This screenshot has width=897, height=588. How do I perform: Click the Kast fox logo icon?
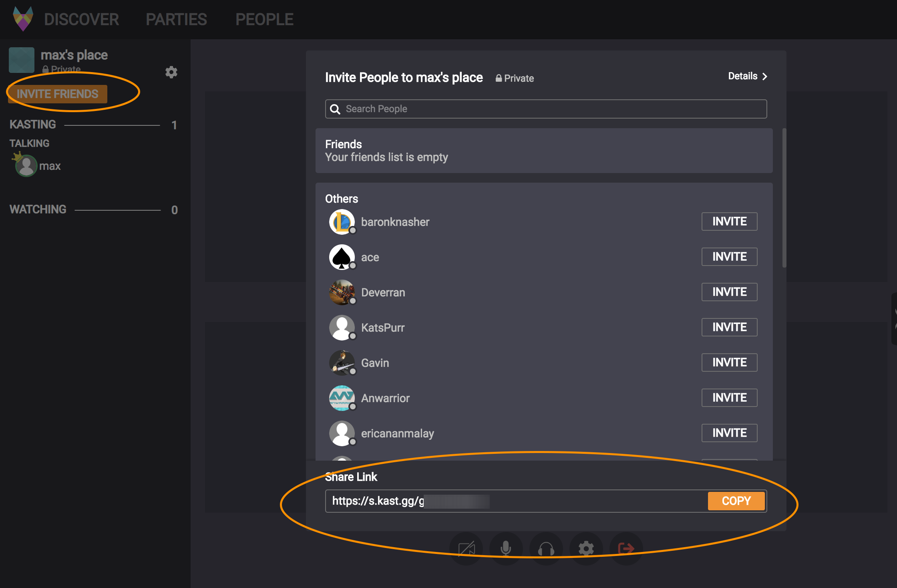(23, 19)
